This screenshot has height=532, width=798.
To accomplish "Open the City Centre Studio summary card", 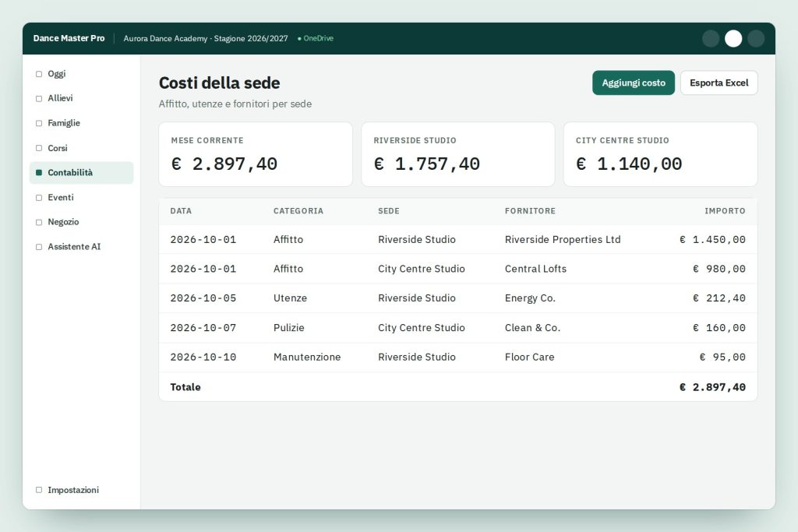I will tap(660, 154).
